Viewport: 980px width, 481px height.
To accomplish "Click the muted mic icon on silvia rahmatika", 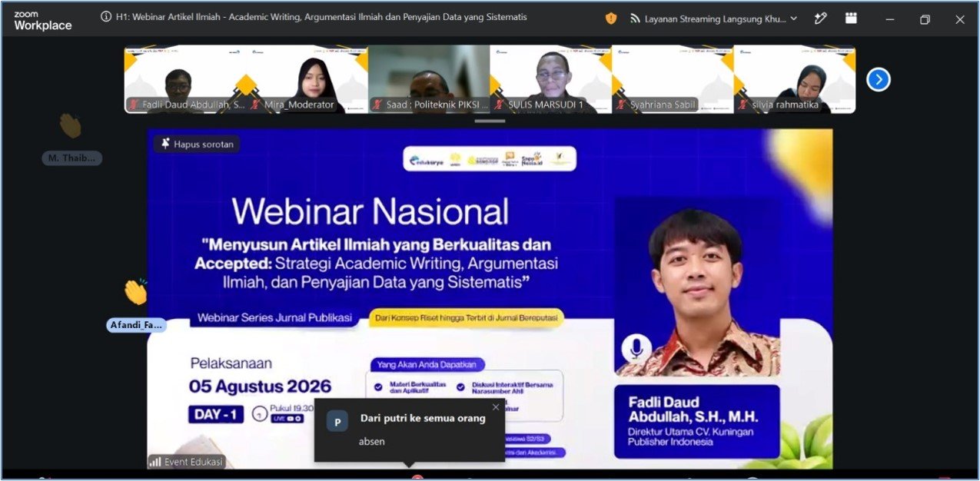I will point(744,104).
